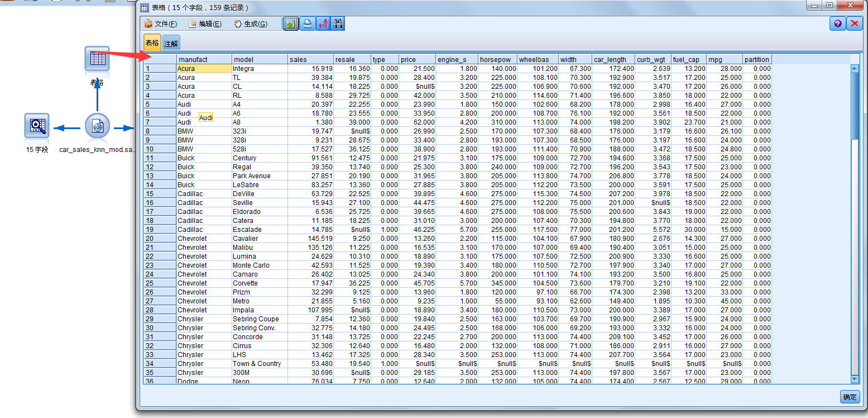Select the partition column header

coord(757,59)
